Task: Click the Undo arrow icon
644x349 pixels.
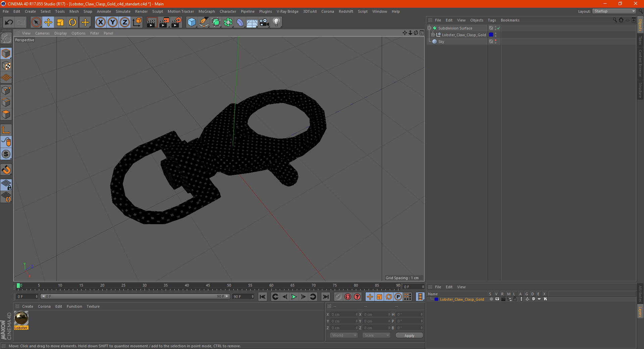Action: (x=9, y=22)
